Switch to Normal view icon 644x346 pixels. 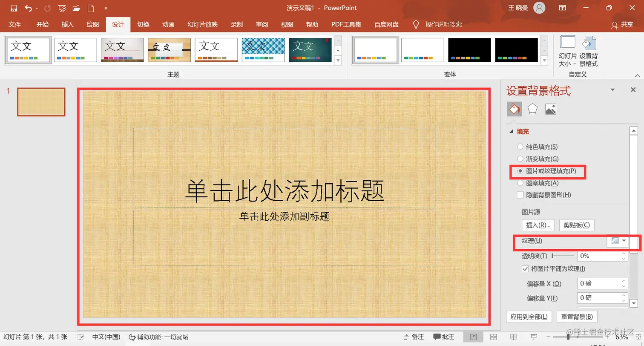(473, 337)
